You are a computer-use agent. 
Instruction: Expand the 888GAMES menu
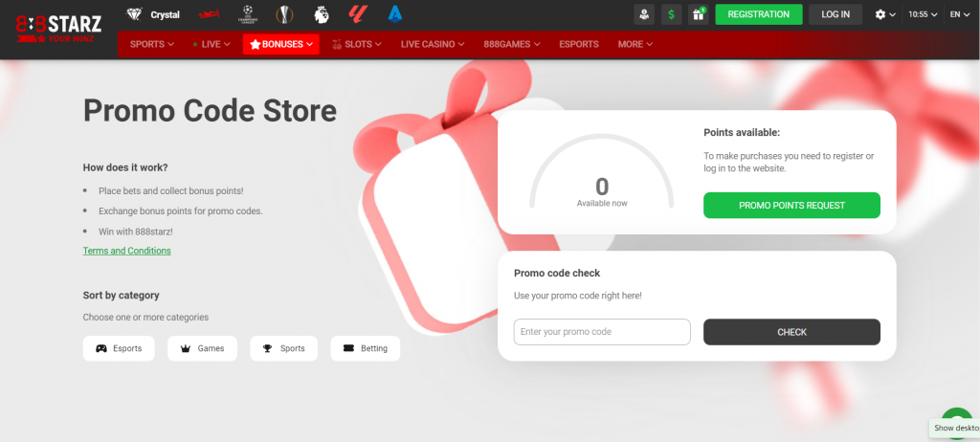point(512,44)
